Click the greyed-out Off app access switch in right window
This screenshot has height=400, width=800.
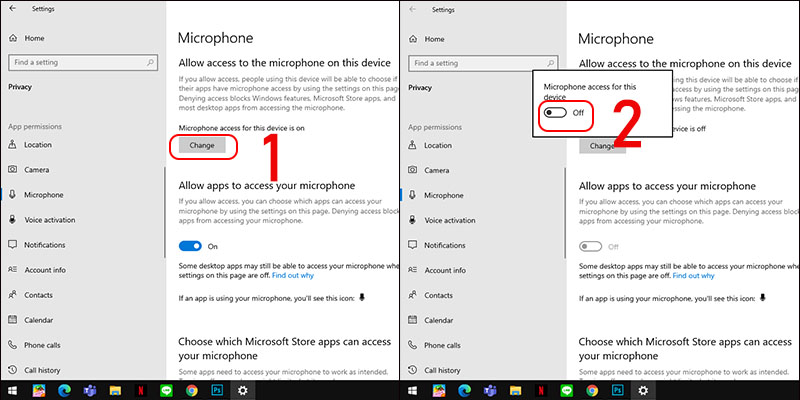pos(590,247)
